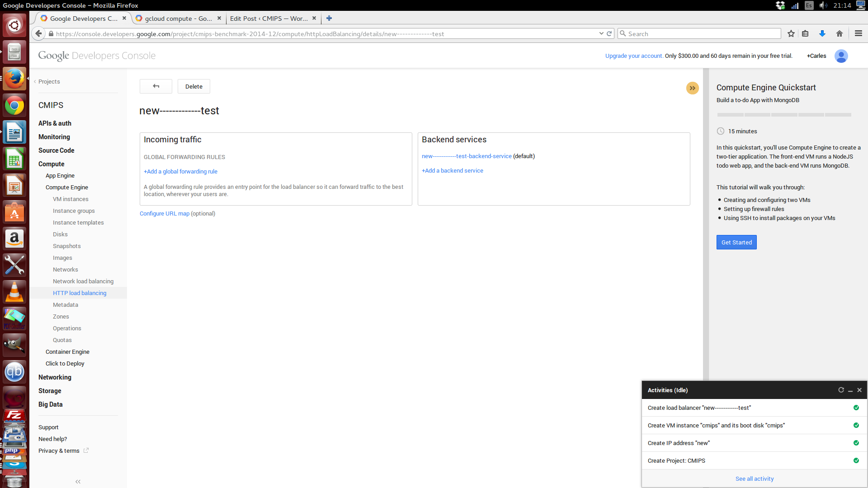The width and height of the screenshot is (868, 488).
Task: Collapse the left navigation sidebar
Action: pyautogui.click(x=78, y=482)
